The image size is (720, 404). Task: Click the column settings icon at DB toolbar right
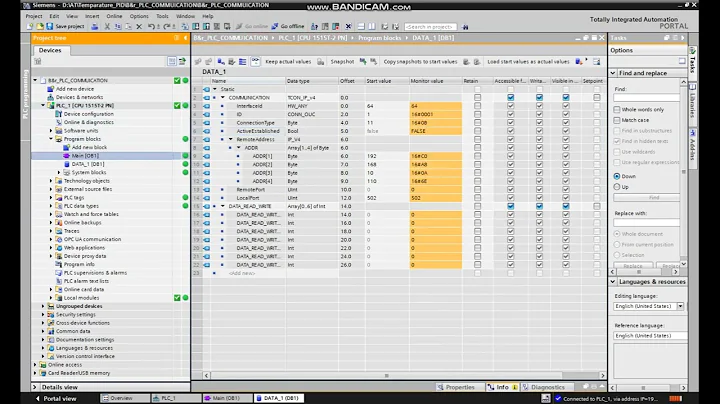pos(596,62)
